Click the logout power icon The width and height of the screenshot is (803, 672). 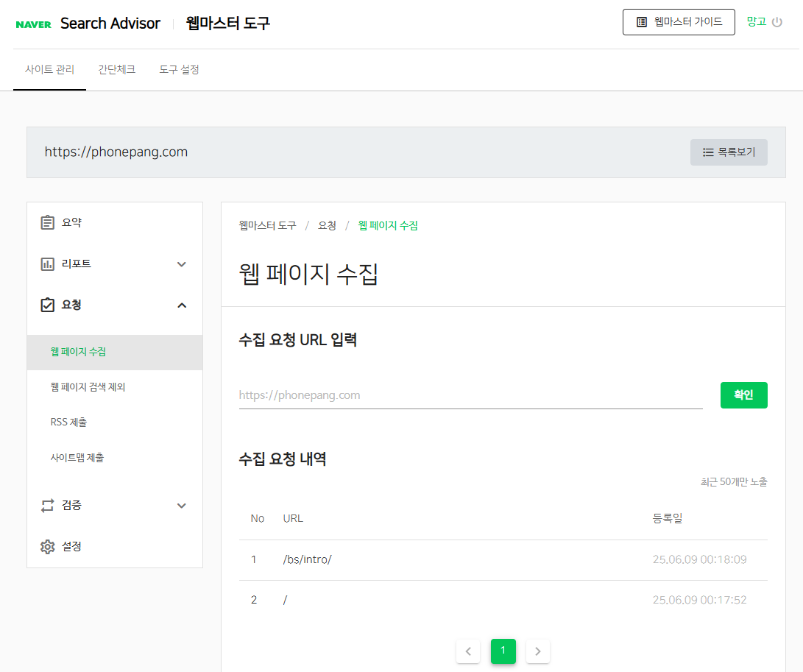777,22
